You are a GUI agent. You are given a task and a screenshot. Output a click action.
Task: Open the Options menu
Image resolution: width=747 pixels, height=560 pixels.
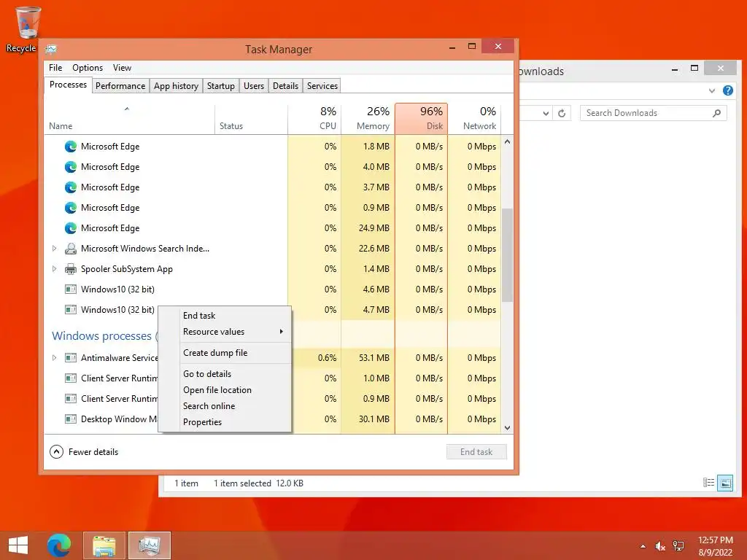(88, 68)
